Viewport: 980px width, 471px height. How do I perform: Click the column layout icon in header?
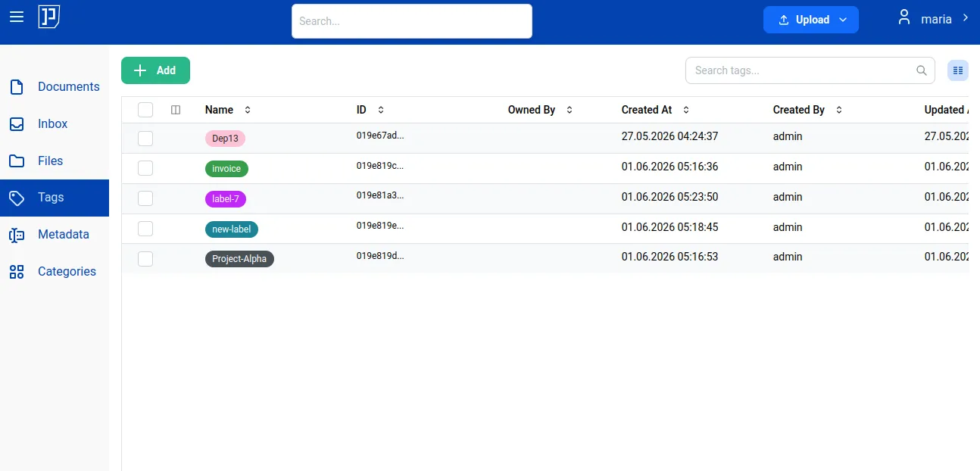click(x=176, y=110)
